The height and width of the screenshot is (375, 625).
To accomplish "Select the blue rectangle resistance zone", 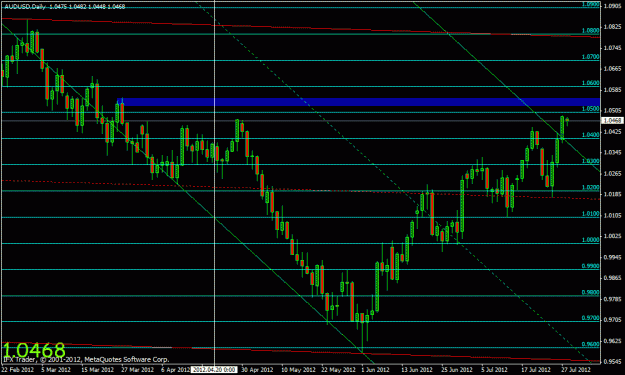I will (358, 102).
